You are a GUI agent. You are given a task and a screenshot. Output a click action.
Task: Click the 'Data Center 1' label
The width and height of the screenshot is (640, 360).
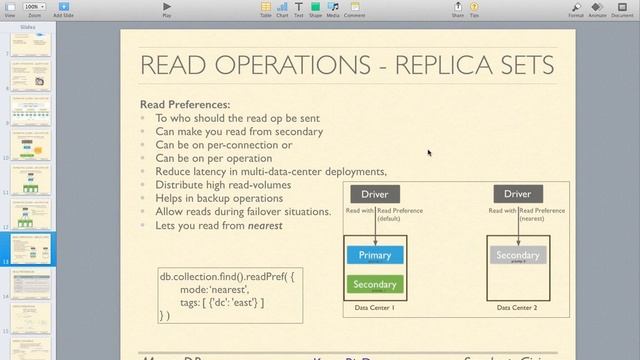[x=375, y=308]
